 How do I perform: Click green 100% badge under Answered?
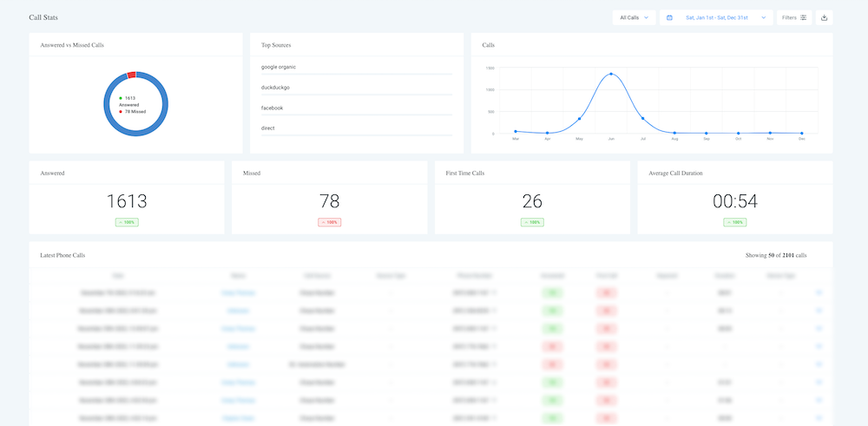(x=127, y=222)
